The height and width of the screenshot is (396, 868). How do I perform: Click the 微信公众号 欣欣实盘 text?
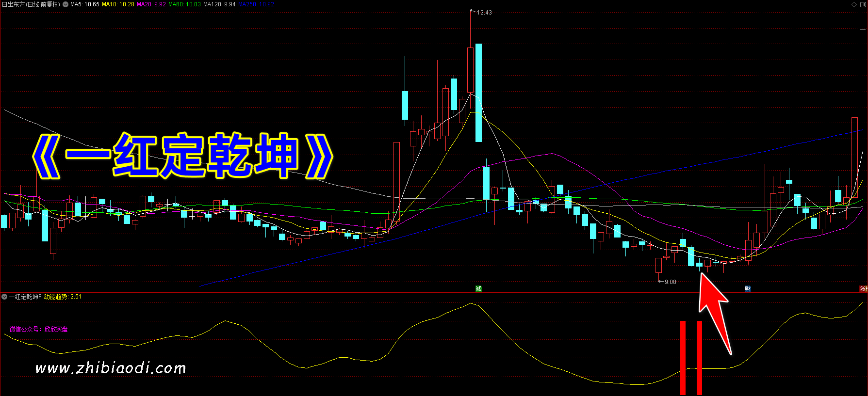pyautogui.click(x=39, y=330)
